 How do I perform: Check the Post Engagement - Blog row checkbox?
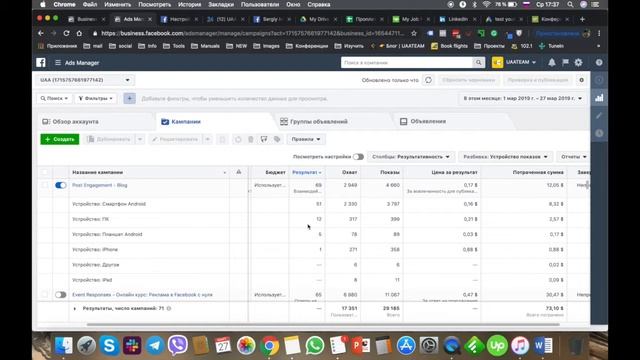(44, 185)
